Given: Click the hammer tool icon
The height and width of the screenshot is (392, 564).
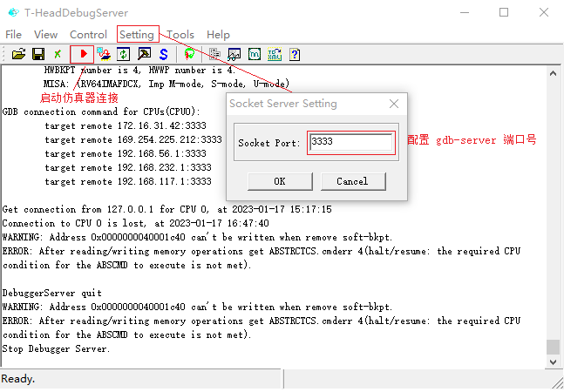Looking at the screenshot, I should [x=144, y=54].
